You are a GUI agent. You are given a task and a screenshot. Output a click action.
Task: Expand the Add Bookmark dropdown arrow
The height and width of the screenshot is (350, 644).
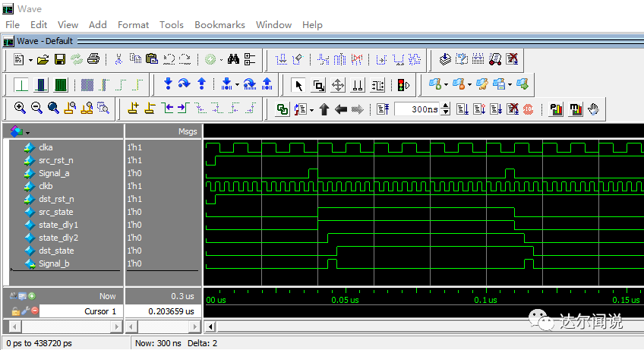point(446,85)
